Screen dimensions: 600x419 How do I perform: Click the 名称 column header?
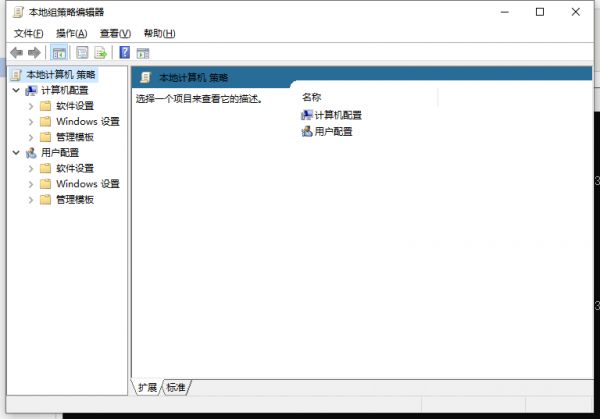click(x=311, y=97)
